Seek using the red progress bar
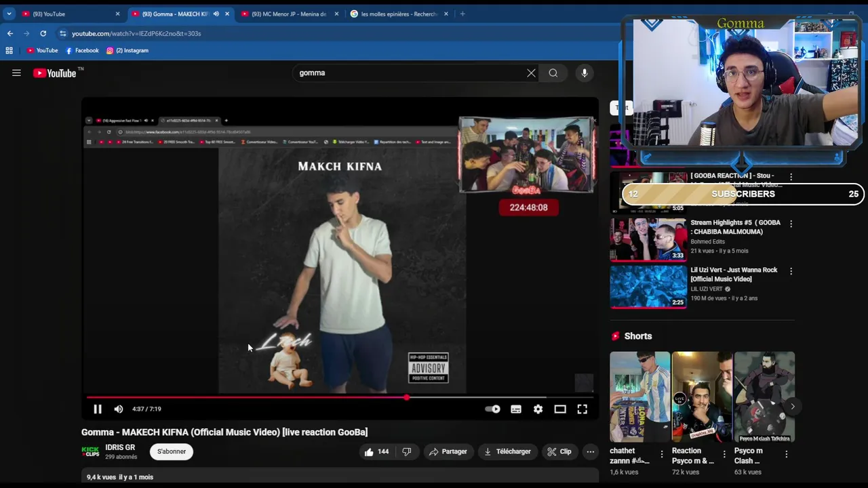The width and height of the screenshot is (868, 488). coord(340,398)
